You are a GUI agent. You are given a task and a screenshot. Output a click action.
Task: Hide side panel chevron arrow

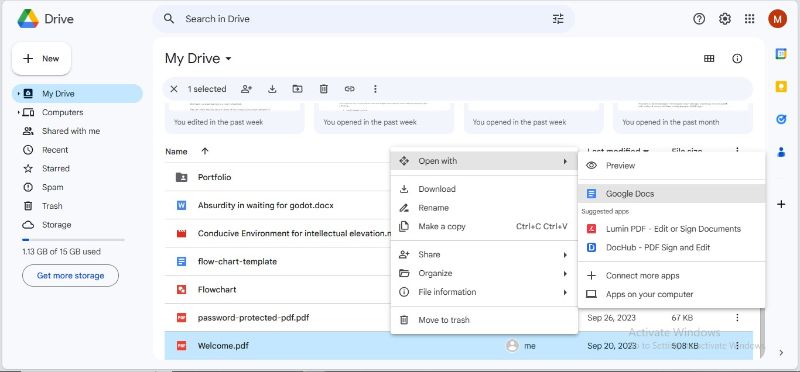pyautogui.click(x=781, y=352)
